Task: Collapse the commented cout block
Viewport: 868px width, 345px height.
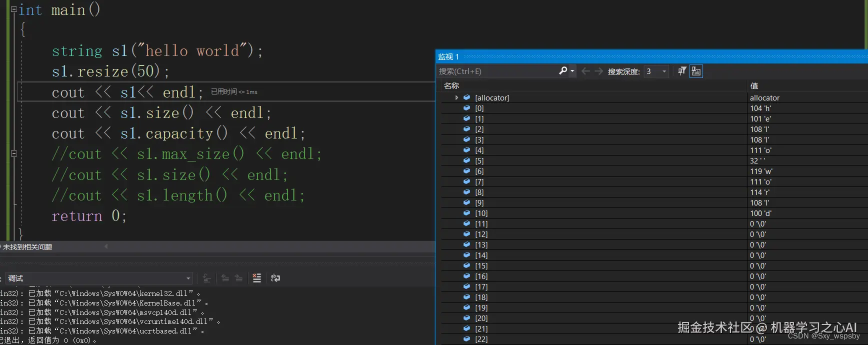Action: coord(14,153)
